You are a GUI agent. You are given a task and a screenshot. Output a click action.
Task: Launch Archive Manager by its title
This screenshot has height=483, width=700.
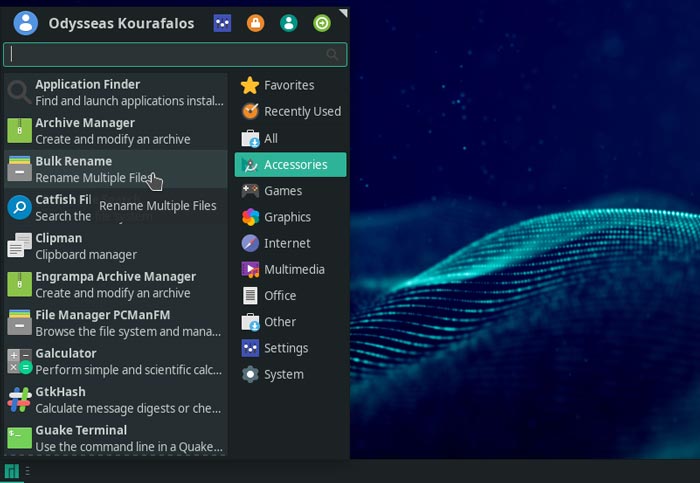pyautogui.click(x=85, y=123)
